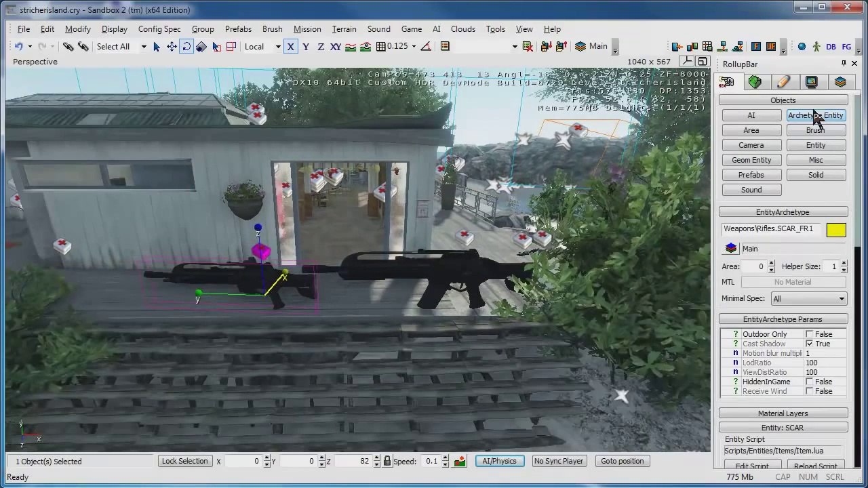This screenshot has width=868, height=488.
Task: Toggle AI/Physics simulation button
Action: (499, 462)
